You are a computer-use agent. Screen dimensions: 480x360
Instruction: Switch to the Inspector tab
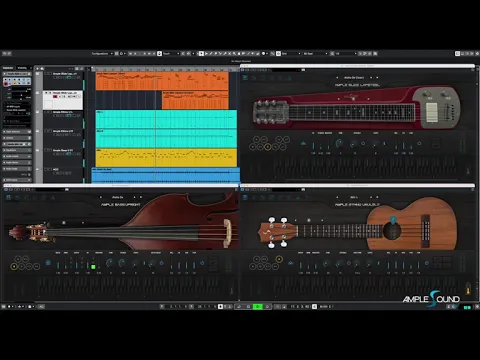[x=8, y=68]
